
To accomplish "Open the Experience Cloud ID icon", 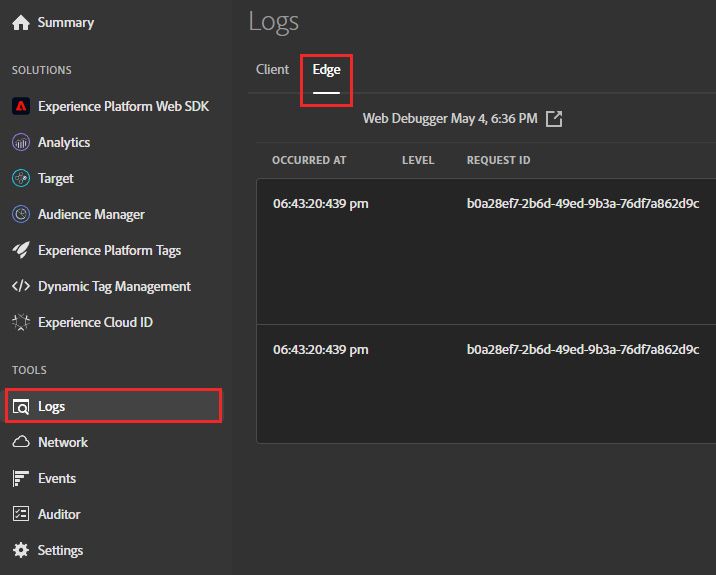I will (21, 322).
